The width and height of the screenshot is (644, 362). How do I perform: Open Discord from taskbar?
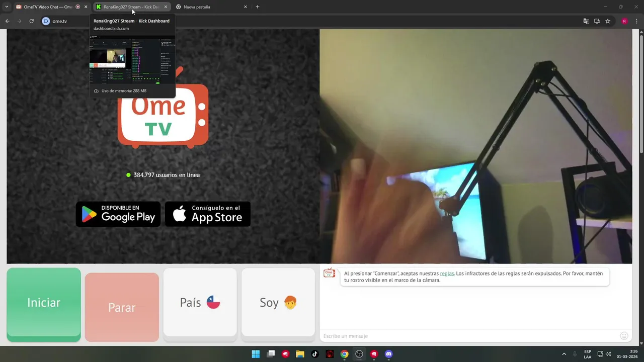[388, 354]
